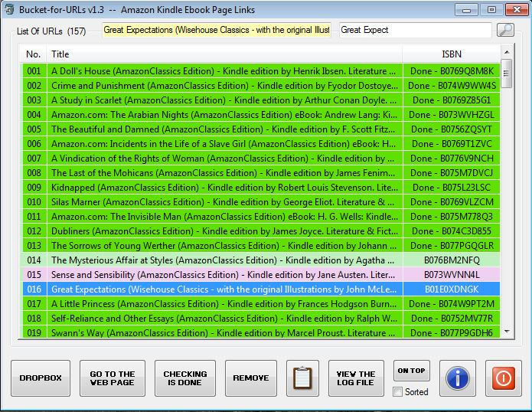Screen dimensions: 532x412
Task: Select row 012 Dubliners
Action: coord(260,231)
